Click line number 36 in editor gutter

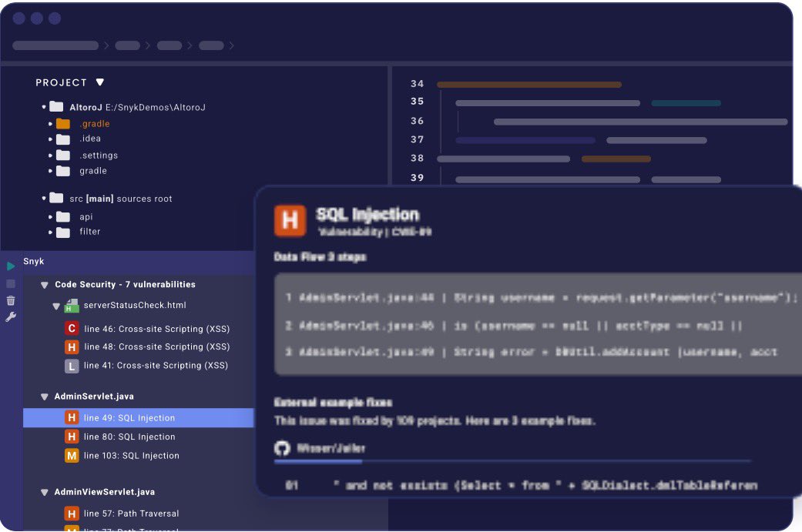[x=417, y=121]
